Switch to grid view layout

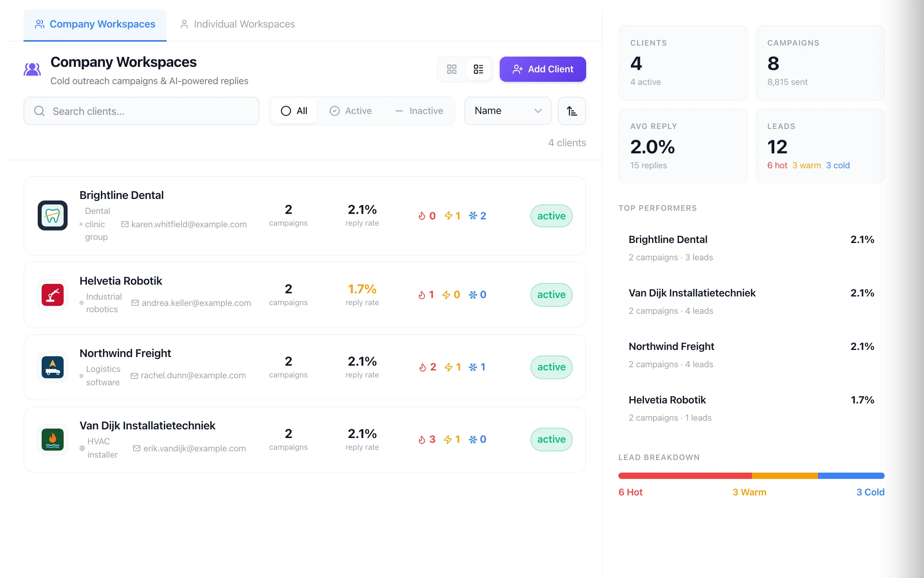pyautogui.click(x=452, y=69)
